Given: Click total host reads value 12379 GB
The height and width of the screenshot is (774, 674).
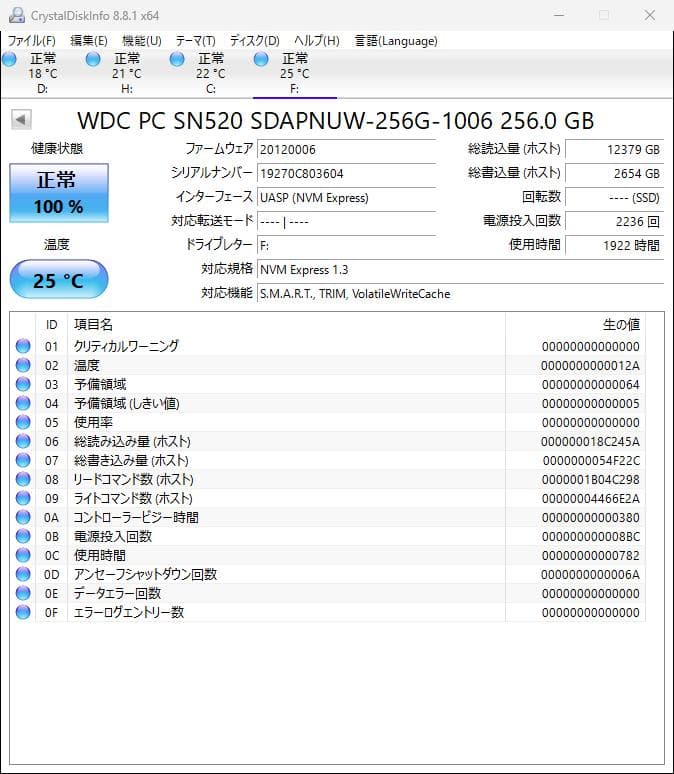Looking at the screenshot, I should click(x=614, y=150).
